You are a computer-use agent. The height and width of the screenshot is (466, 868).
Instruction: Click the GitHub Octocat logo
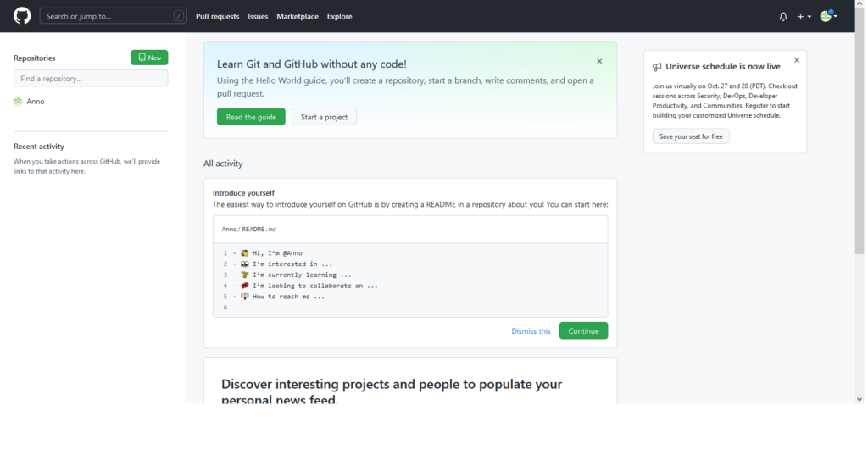pos(22,16)
